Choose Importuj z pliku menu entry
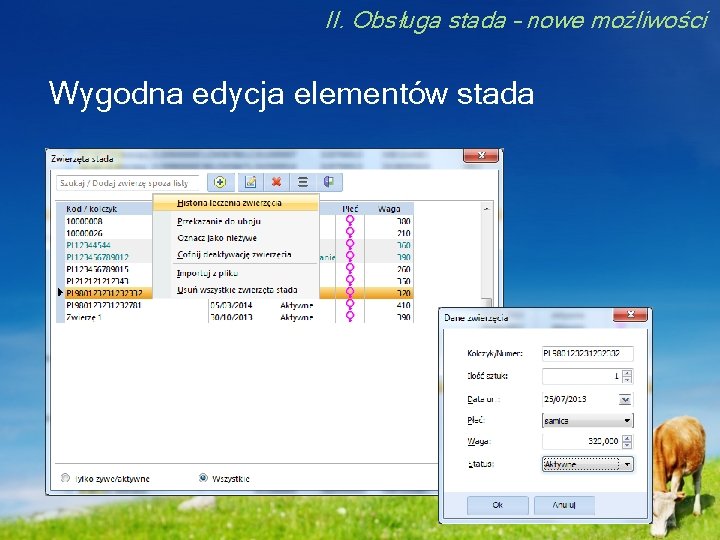Viewport: 720px width, 540px height. coord(236,273)
